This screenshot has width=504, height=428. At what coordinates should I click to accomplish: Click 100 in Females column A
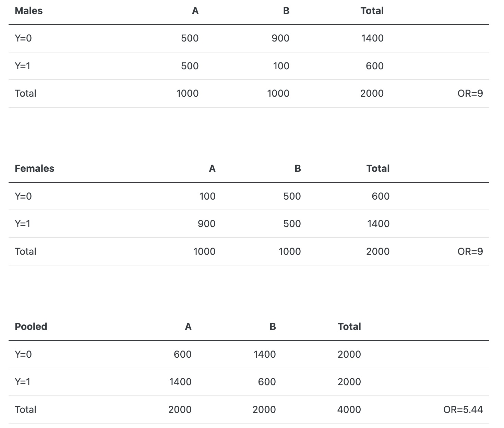207,197
